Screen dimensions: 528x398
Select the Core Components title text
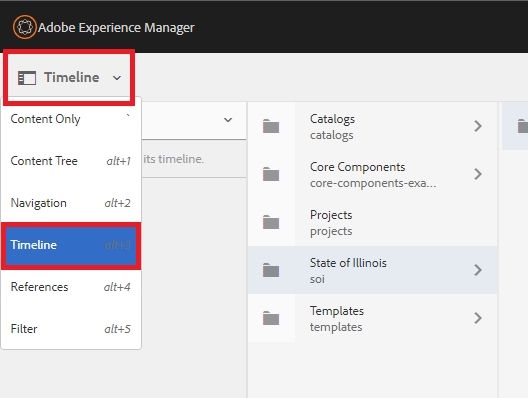point(357,167)
